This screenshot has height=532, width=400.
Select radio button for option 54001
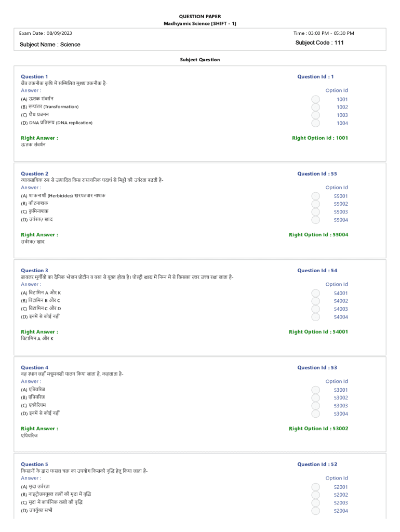[315, 293]
